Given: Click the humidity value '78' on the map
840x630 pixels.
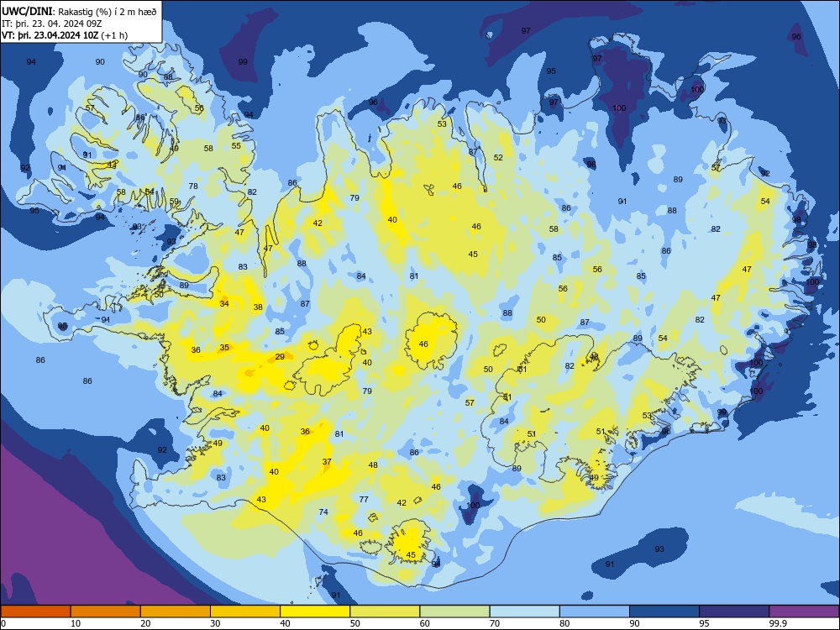Looking at the screenshot, I should coord(193,186).
